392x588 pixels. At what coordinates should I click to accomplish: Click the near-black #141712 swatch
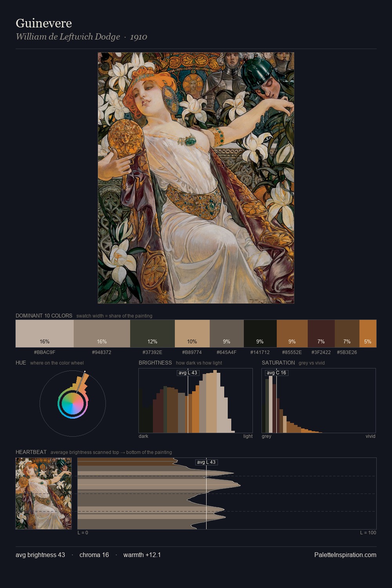(260, 334)
